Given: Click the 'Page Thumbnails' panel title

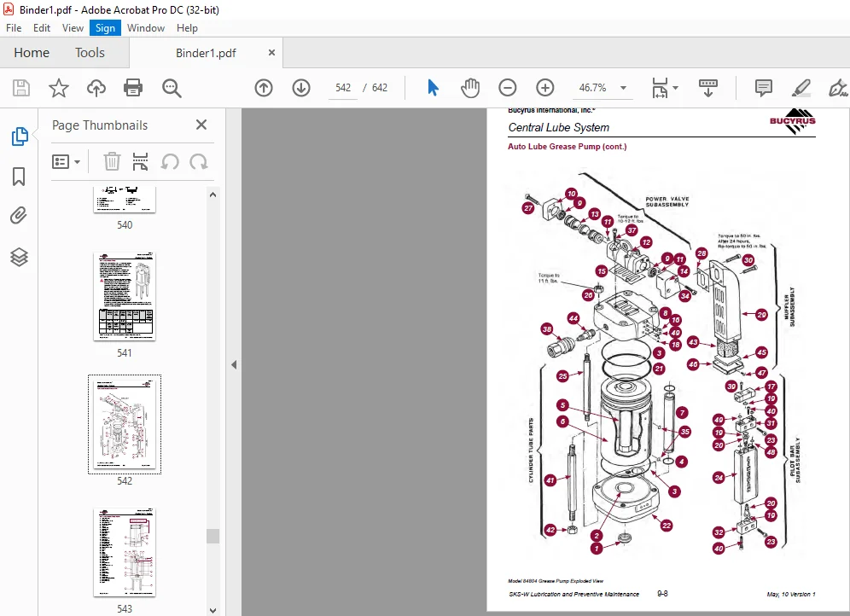Looking at the screenshot, I should (x=100, y=125).
